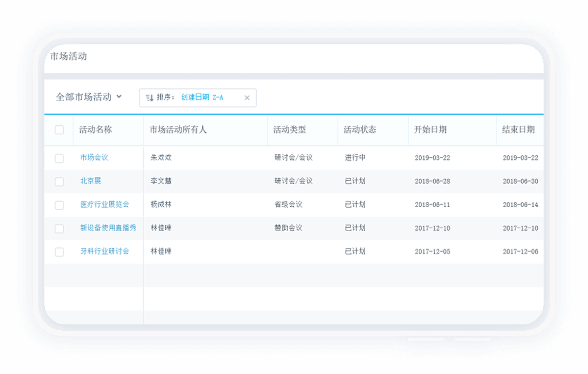The image size is (588, 374).
Task: Select the 医疗行业展览会 row checkbox
Action: point(59,205)
